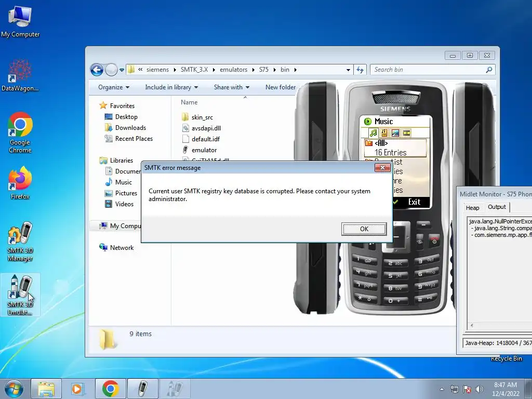Open the SMTK 3.0 Emulator desktop shortcut
The width and height of the screenshot is (532, 399).
click(x=20, y=295)
